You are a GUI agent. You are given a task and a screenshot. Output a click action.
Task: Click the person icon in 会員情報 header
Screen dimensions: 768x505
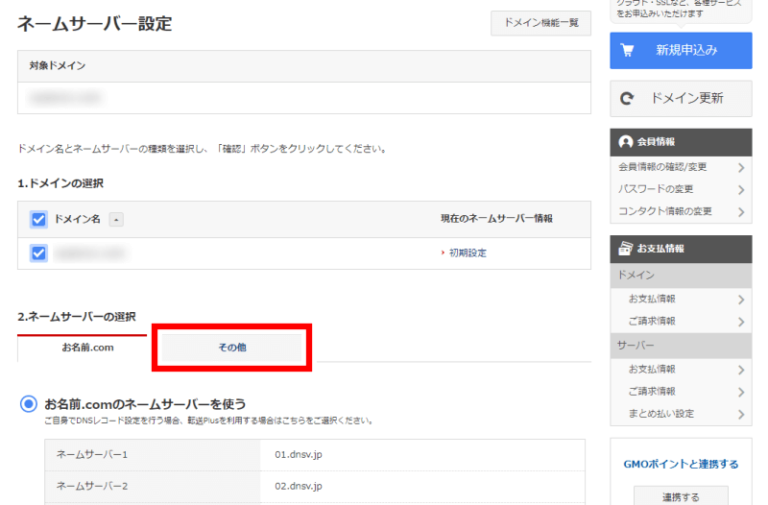tap(626, 142)
